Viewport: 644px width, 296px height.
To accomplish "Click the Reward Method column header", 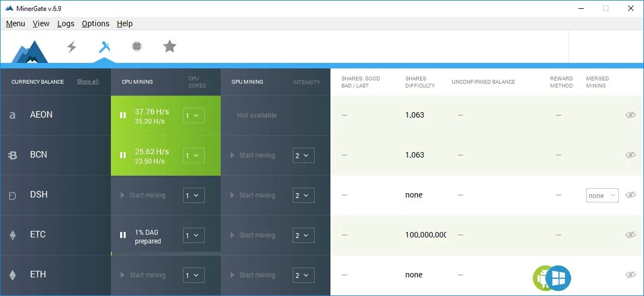I will (x=562, y=82).
